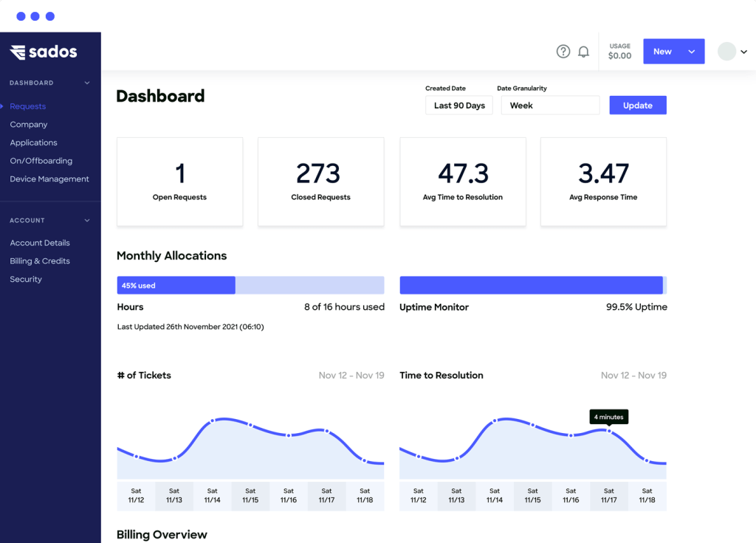This screenshot has height=543, width=756.
Task: Collapse the Account sidebar section
Action: coord(87,221)
